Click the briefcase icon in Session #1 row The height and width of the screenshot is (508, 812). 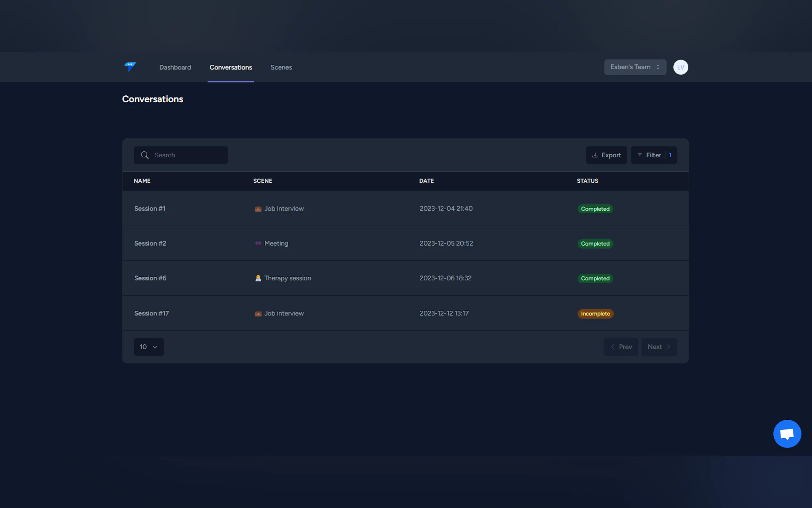coord(258,209)
